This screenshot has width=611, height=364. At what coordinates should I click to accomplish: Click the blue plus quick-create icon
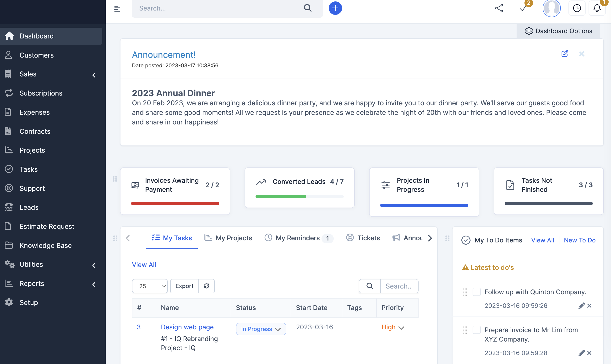pyautogui.click(x=335, y=8)
